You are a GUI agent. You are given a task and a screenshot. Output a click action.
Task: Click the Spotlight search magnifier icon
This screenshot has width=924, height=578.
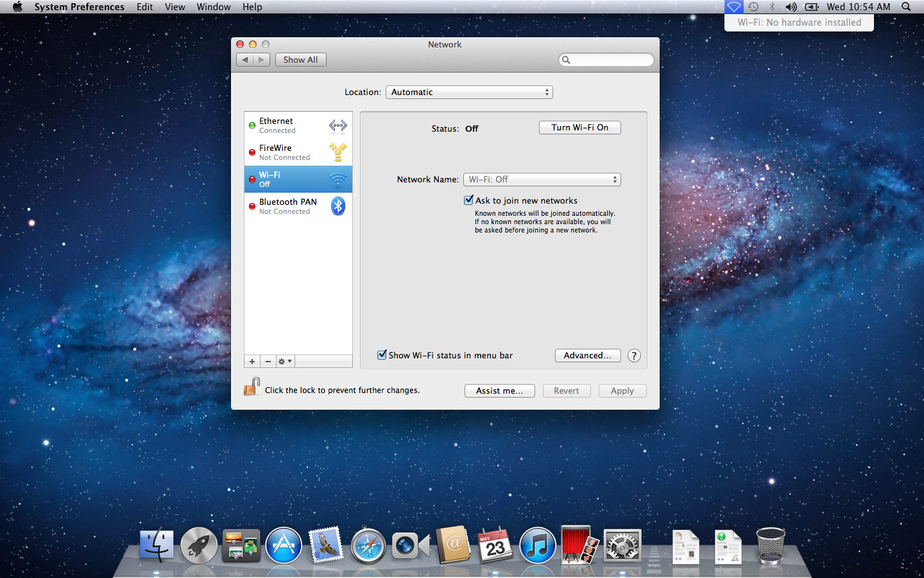(x=906, y=7)
